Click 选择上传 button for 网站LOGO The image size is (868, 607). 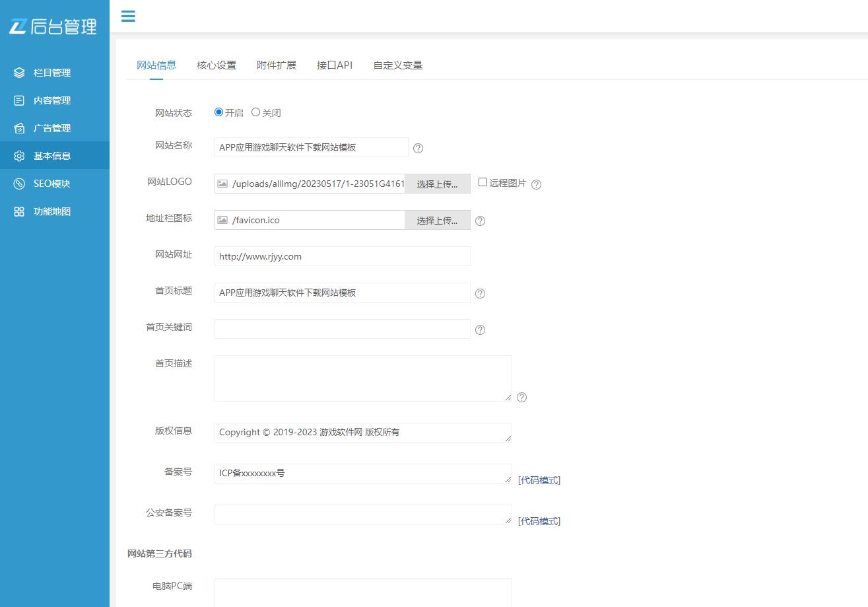click(x=437, y=184)
